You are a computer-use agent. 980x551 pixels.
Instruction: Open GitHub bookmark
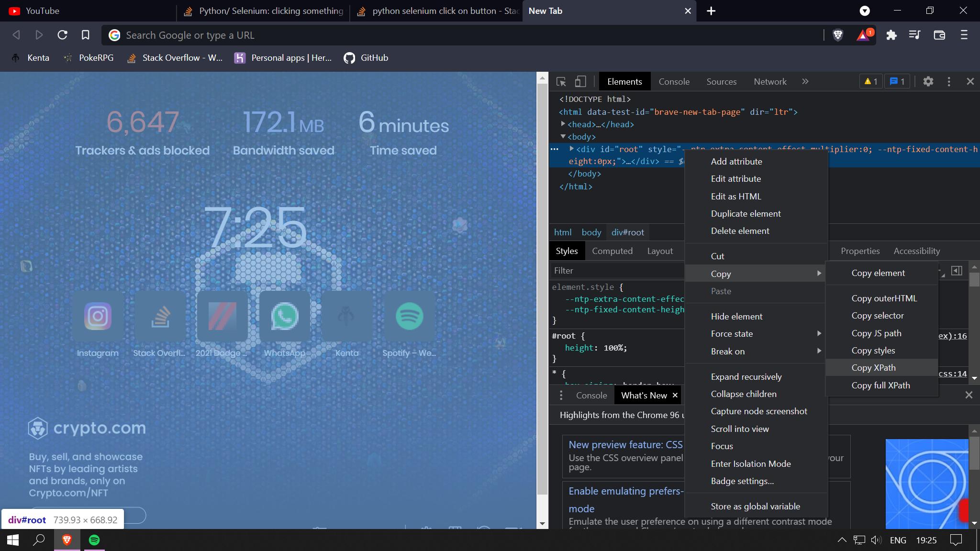366,58
